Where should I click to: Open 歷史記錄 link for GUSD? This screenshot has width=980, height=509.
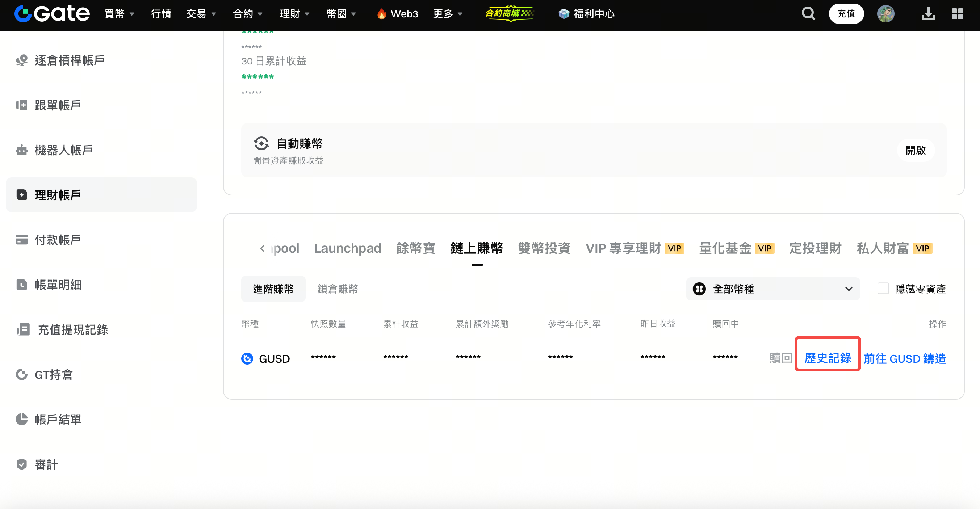pos(828,358)
